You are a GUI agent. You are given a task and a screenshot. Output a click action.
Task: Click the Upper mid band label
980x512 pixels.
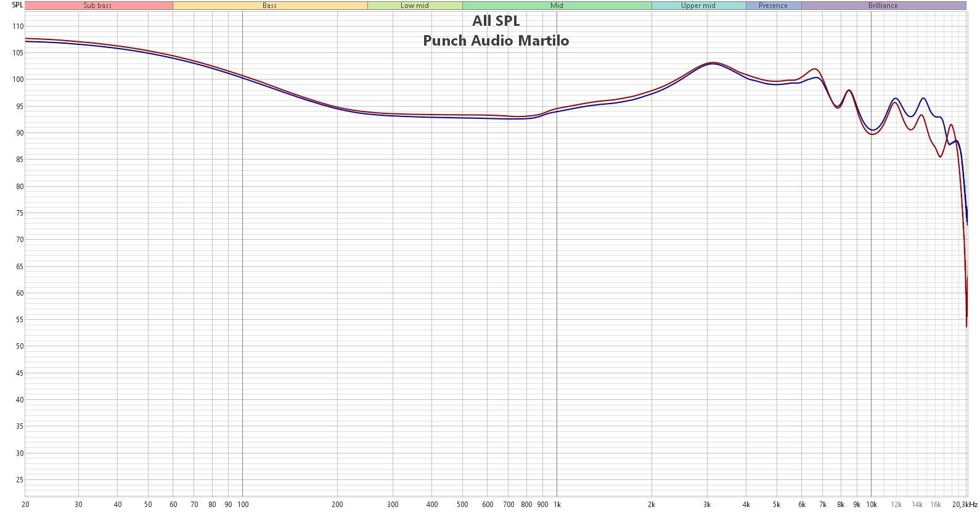[698, 6]
